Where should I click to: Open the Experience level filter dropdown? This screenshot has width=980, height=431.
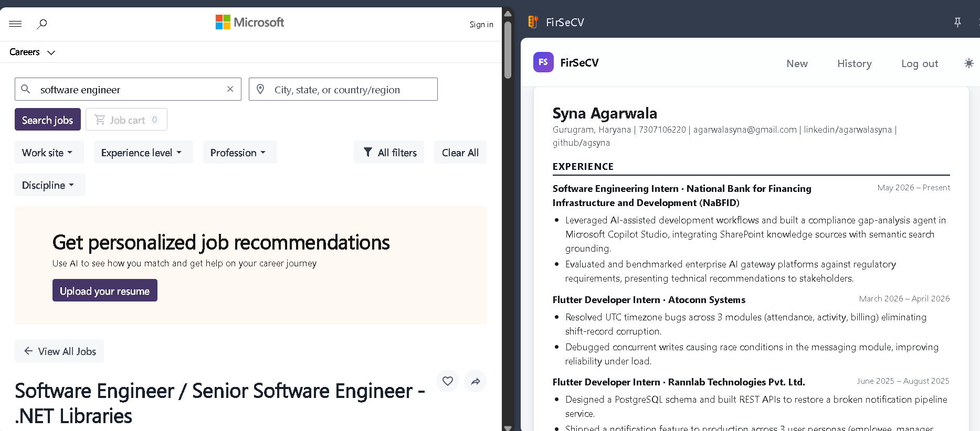pos(143,152)
